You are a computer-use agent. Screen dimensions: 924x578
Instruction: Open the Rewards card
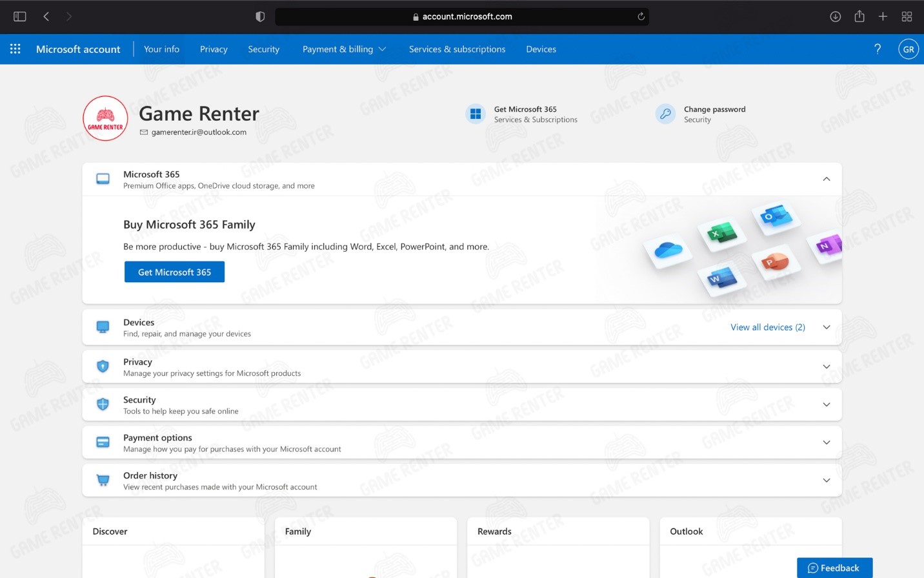coord(558,547)
